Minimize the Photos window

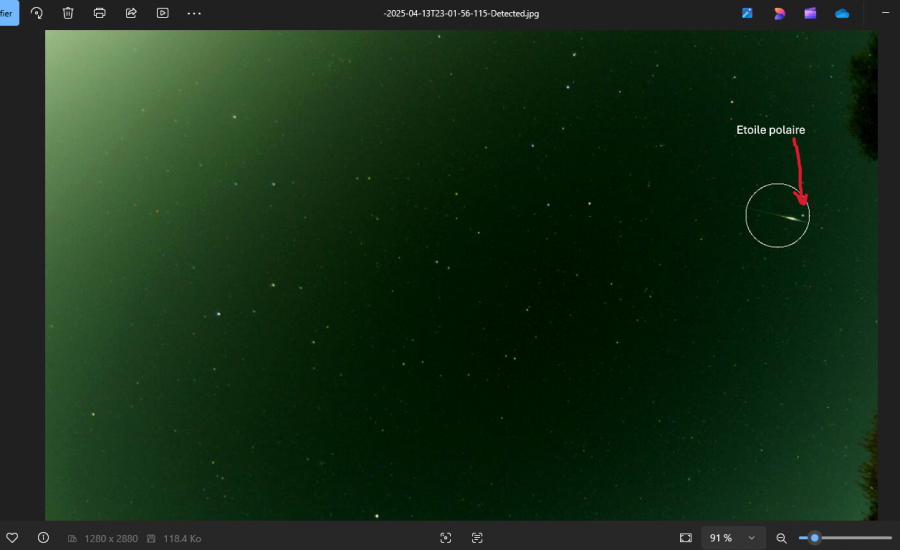tap(885, 13)
